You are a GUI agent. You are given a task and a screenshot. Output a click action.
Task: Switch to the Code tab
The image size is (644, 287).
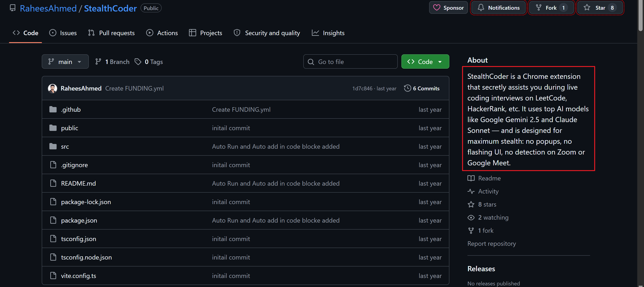coord(25,33)
